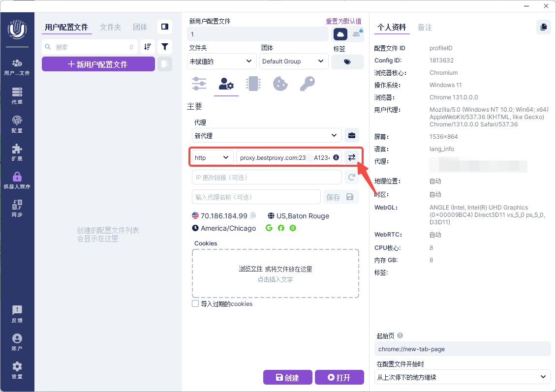The width and height of the screenshot is (556, 392).
Task: Click the tags icon button
Action: pyautogui.click(x=347, y=62)
